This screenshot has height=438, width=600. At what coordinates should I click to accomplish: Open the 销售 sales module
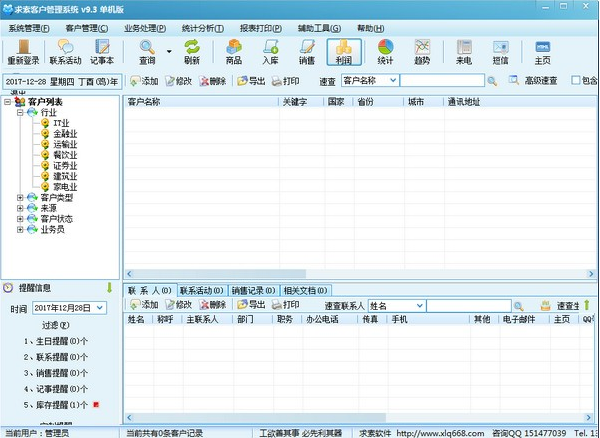pos(307,51)
